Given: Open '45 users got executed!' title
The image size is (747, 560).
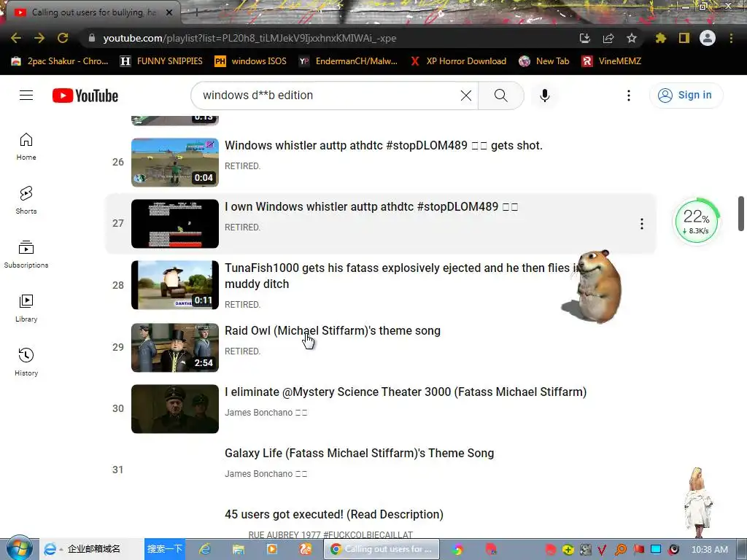Looking at the screenshot, I should click(x=334, y=514).
